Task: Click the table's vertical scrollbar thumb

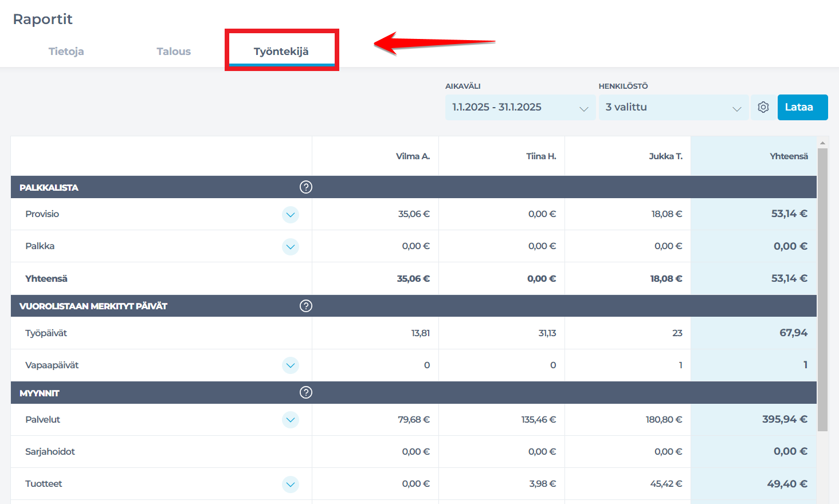Action: click(x=822, y=289)
